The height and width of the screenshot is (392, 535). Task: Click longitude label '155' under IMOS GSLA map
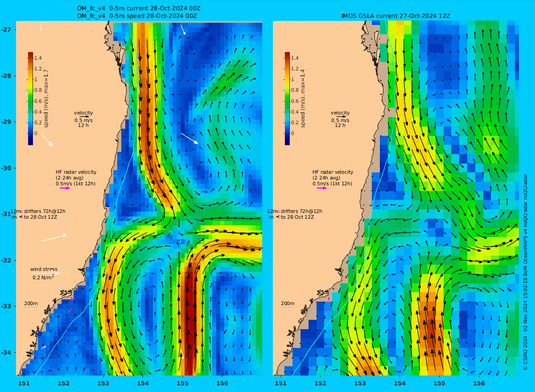point(439,383)
